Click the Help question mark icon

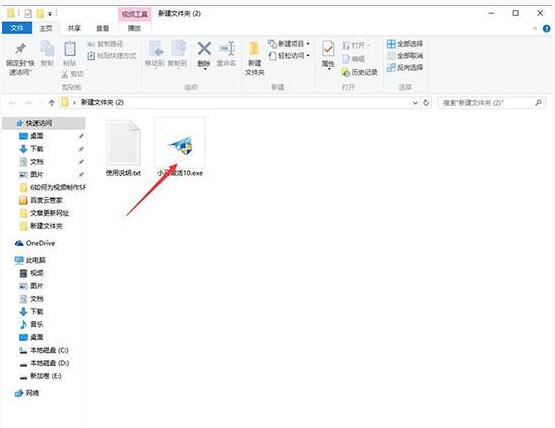[x=547, y=29]
